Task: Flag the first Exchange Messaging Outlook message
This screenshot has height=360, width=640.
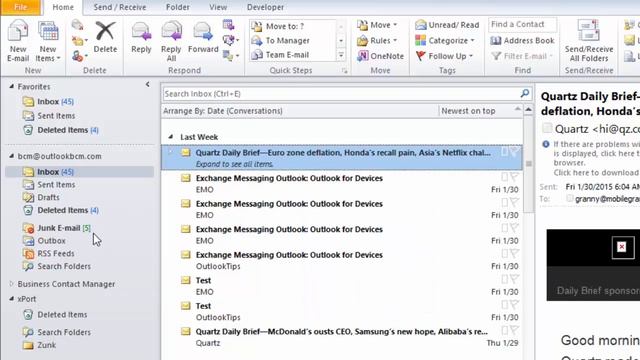Action: 514,177
